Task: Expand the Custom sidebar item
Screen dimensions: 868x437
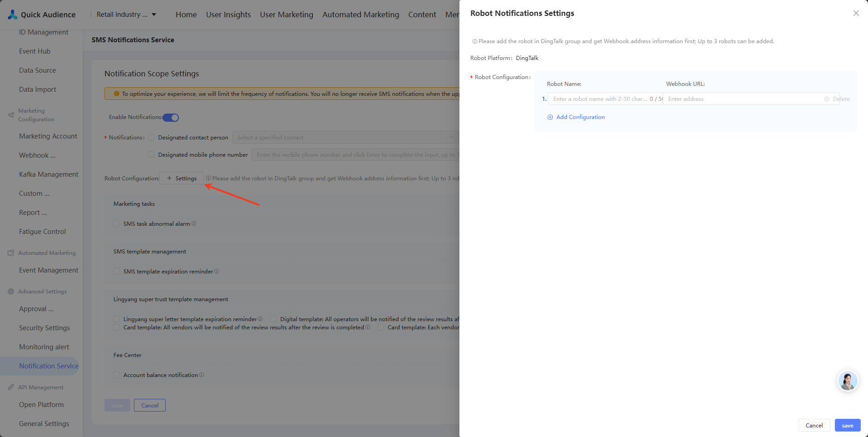Action: 34,194
